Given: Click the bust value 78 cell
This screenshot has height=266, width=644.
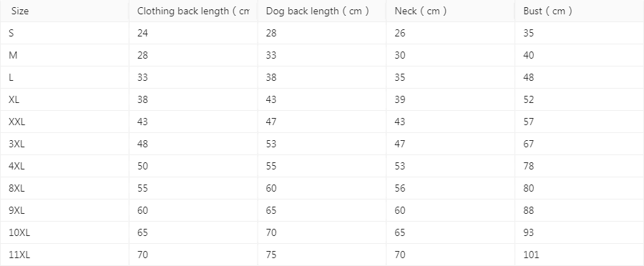Looking at the screenshot, I should (x=579, y=166).
